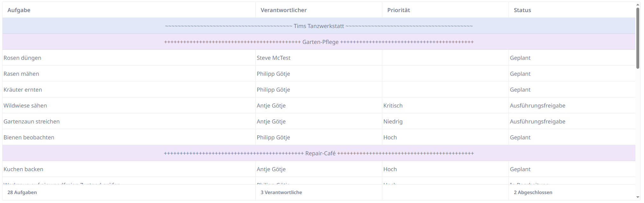Click the priority Hoch for Bienen beobachten
644x203 pixels.
(391, 137)
